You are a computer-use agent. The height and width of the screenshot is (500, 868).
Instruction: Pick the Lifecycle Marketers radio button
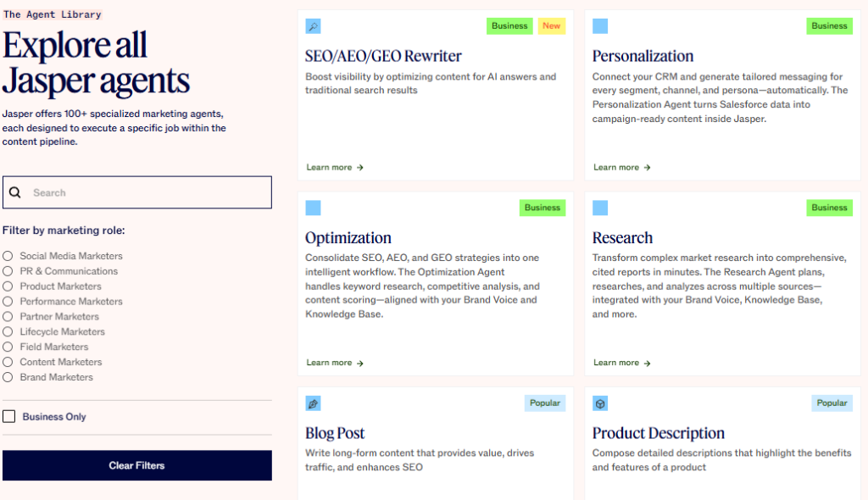tap(8, 331)
